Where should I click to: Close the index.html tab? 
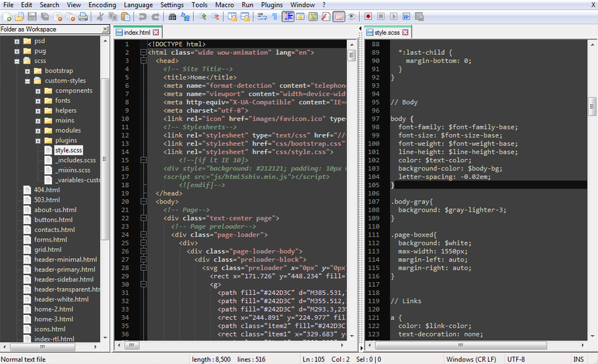point(156,32)
